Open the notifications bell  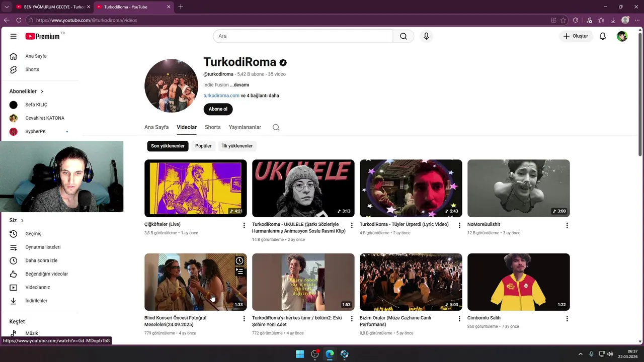pyautogui.click(x=603, y=36)
